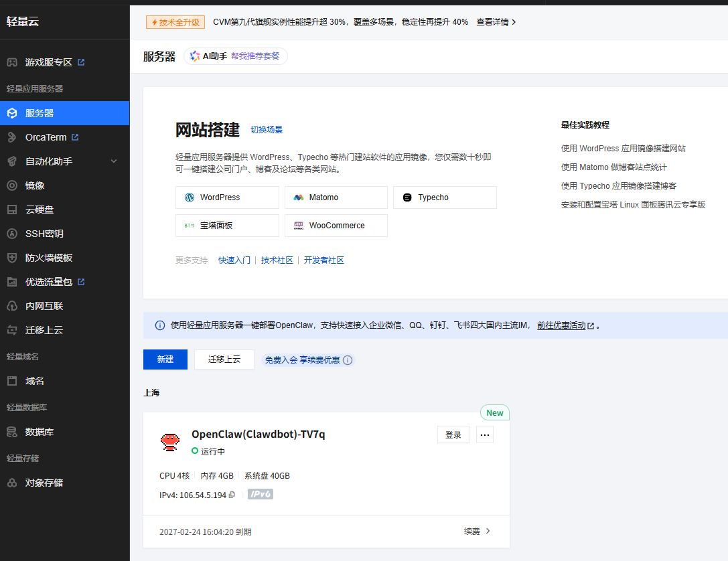Click the 内网互联 icon
The width and height of the screenshot is (728, 561).
tap(12, 306)
